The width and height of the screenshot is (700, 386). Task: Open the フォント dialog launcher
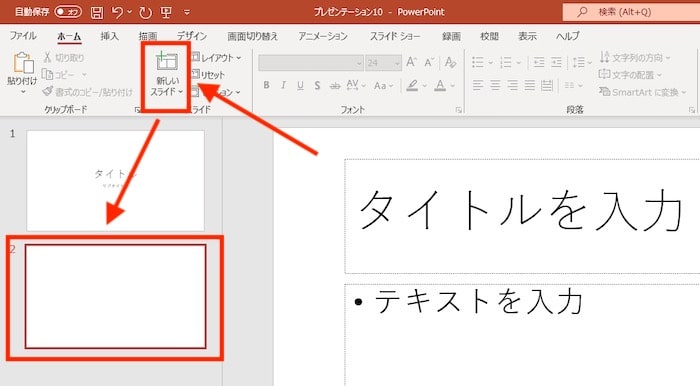[x=458, y=110]
